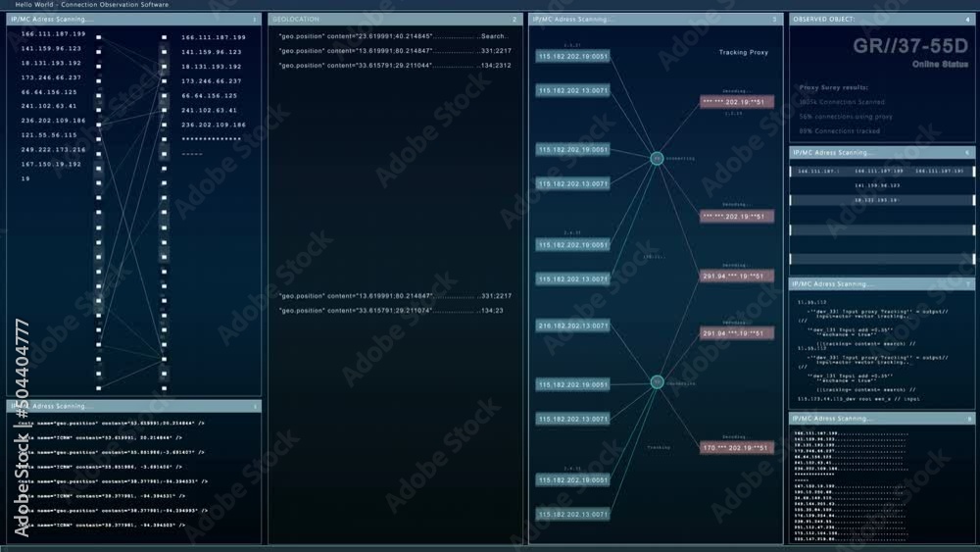Click the Hello World window title text
Screen dimensions: 980x552
pyautogui.click(x=92, y=4)
